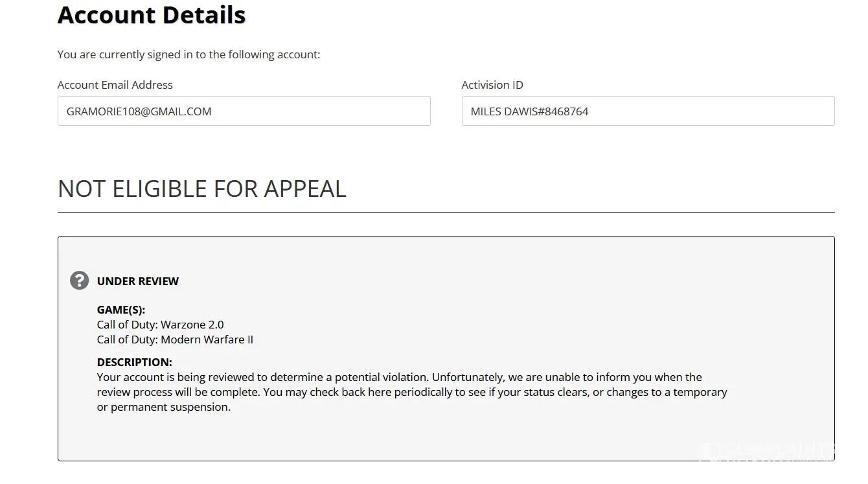Click the 'DESCRIPTION:' label
868x484 pixels.
point(135,362)
